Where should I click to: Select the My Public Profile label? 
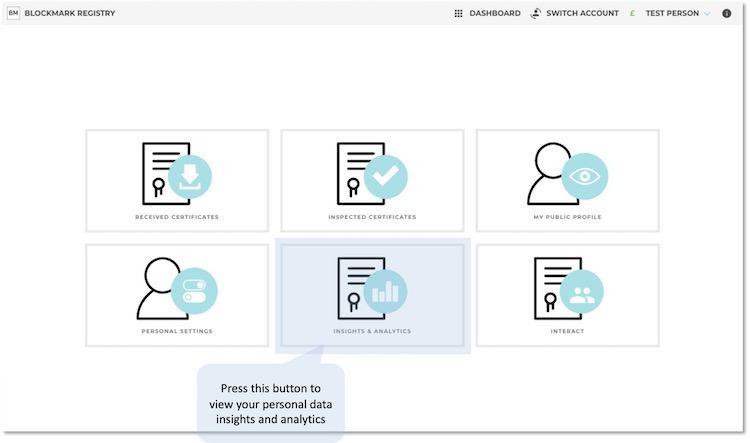click(567, 217)
